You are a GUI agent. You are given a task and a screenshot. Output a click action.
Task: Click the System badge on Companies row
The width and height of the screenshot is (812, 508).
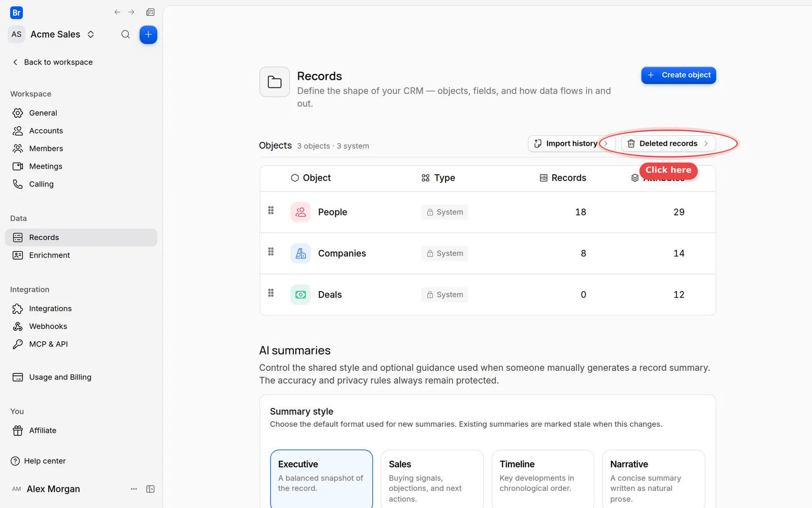[445, 253]
